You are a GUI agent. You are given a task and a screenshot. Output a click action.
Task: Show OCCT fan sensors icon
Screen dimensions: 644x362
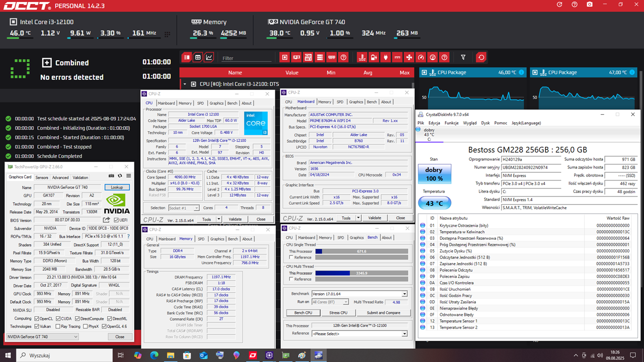point(409,57)
